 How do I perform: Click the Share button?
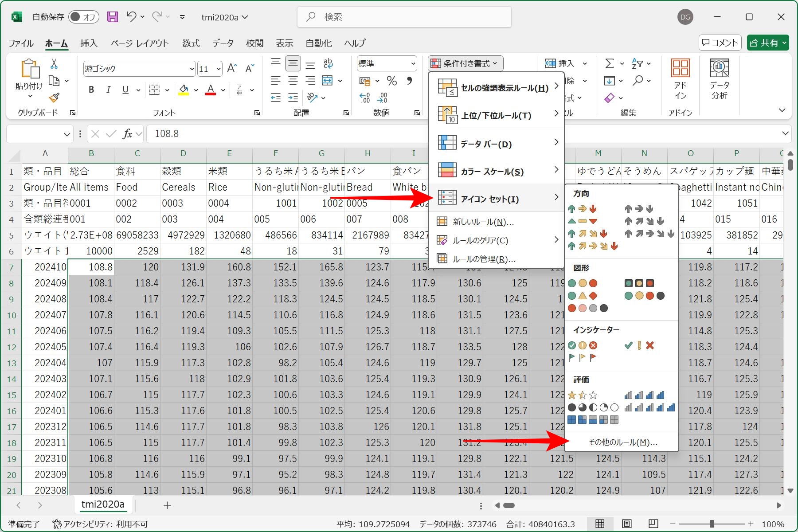tap(768, 43)
